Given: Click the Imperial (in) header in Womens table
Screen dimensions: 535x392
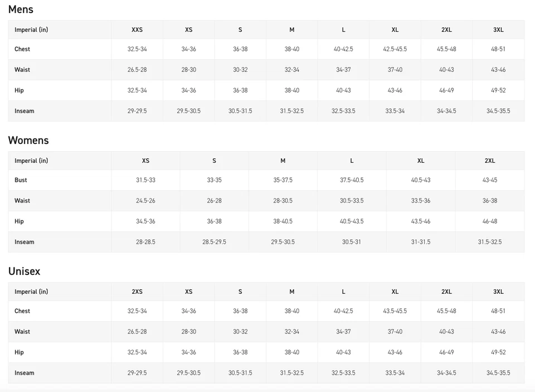Looking at the screenshot, I should 31,161.
